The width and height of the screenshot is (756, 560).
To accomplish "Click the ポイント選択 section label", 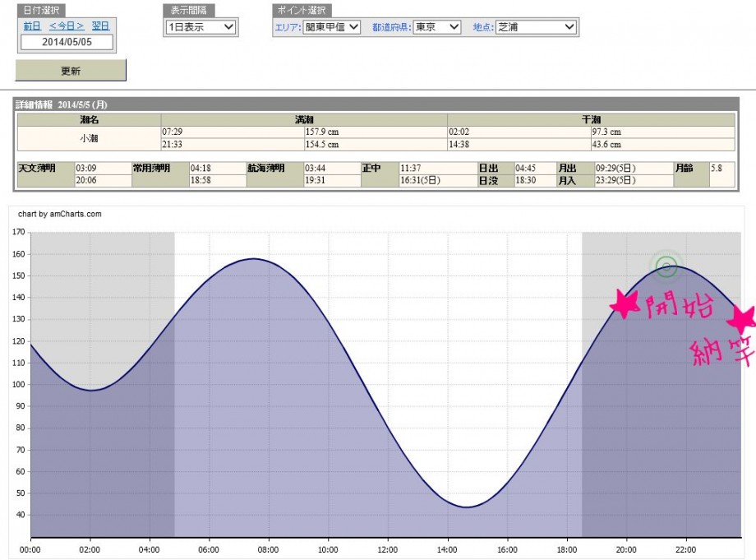I will (302, 10).
